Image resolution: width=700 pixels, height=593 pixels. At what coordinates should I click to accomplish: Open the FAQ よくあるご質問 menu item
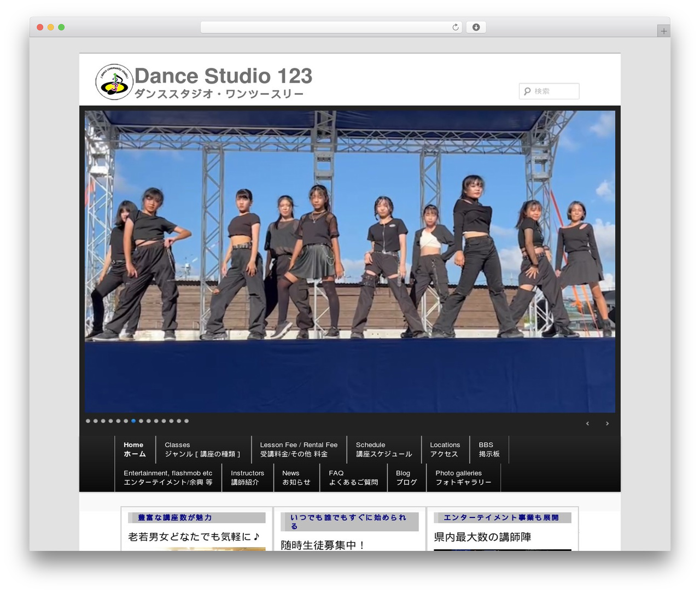pos(354,478)
